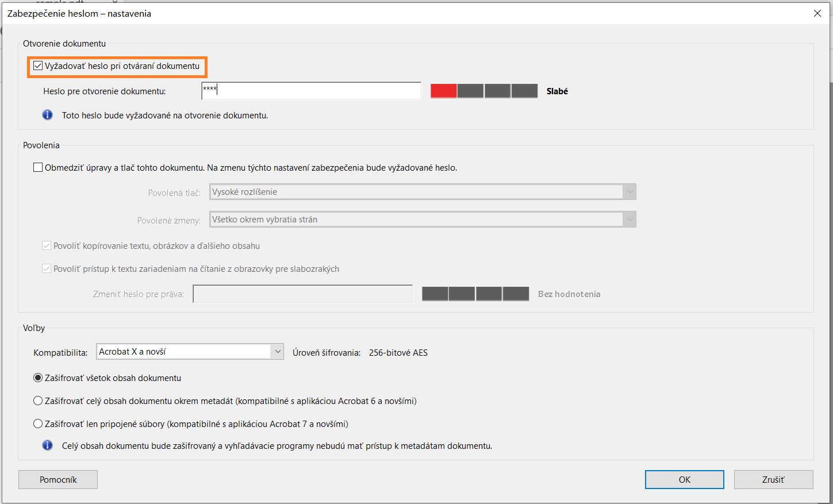
Task: Select 'Zašifrovať všetok obsah dokumentu' radio button
Action: tap(38, 378)
